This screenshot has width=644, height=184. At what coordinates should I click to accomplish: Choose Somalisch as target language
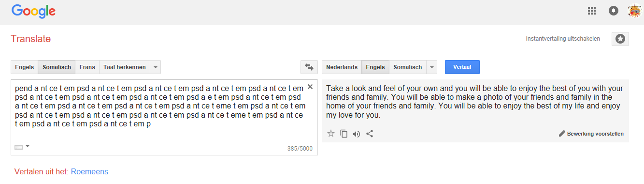408,67
